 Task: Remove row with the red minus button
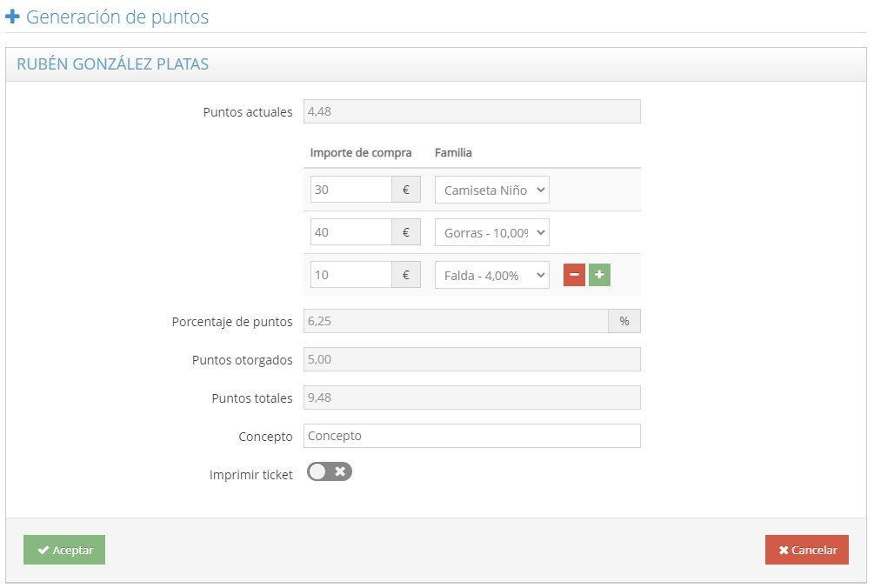[x=574, y=275]
